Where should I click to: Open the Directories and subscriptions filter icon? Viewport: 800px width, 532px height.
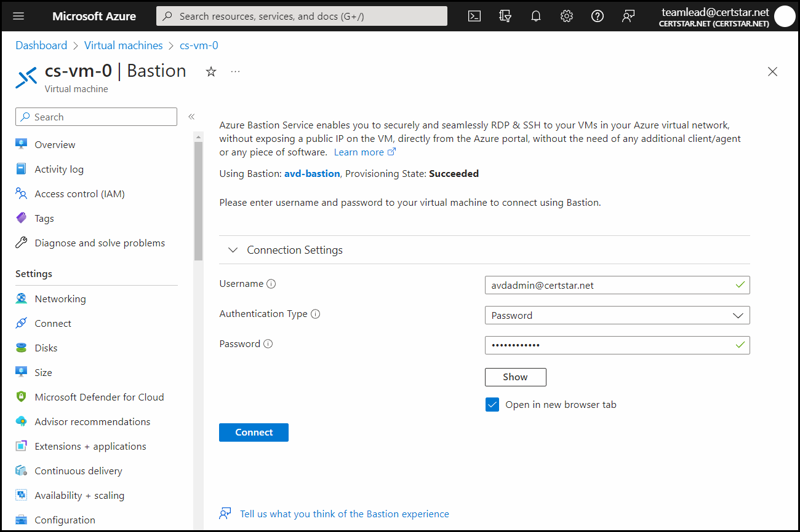[505, 16]
